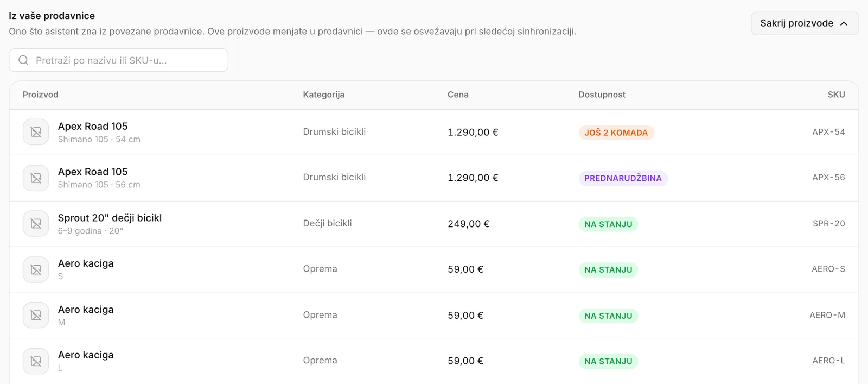Click price 1.290,00 € in APX-56 row
Screen dimensions: 868x384
pos(473,178)
